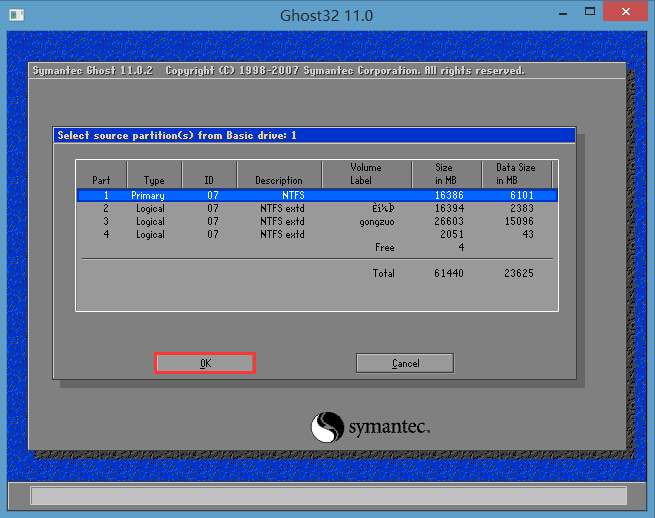Cancel the partition selection dialog
The width and height of the screenshot is (655, 518).
click(x=405, y=363)
